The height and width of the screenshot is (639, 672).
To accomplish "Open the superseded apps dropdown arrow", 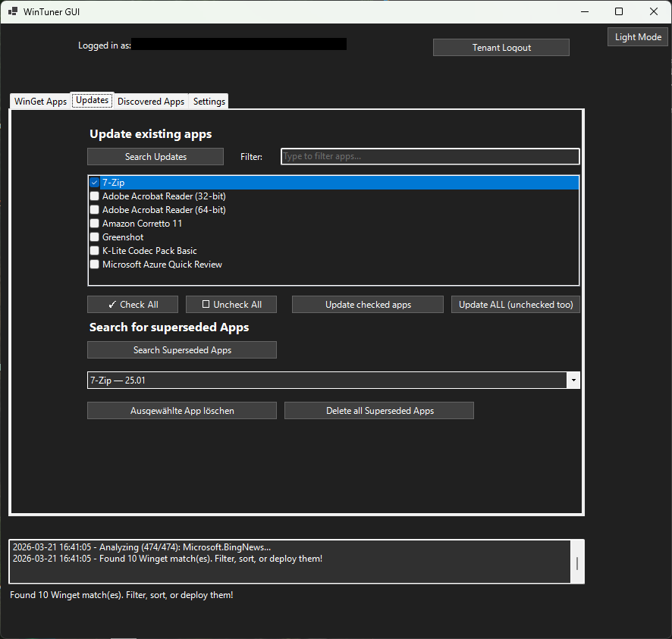I will pyautogui.click(x=573, y=381).
